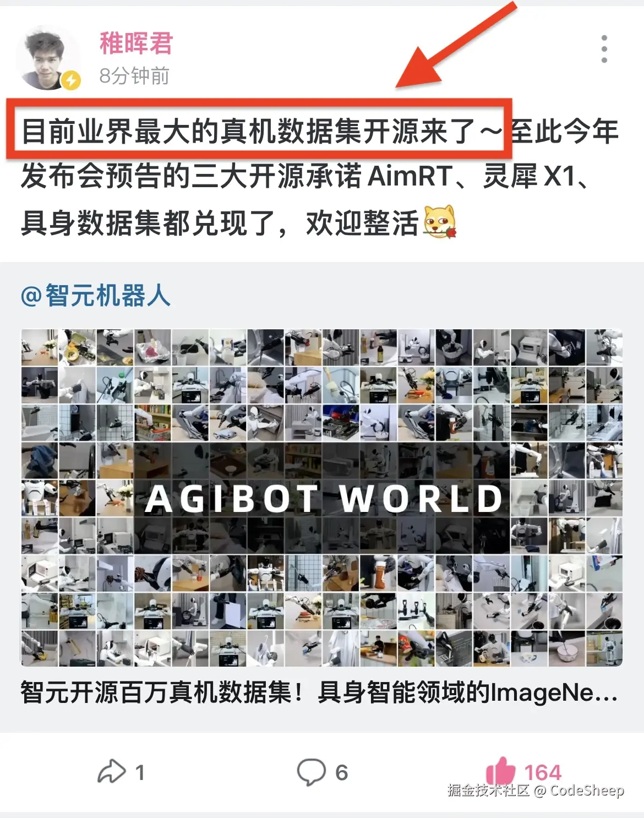The width and height of the screenshot is (644, 818).
Task: Tap the like count 164
Action: [x=542, y=772]
